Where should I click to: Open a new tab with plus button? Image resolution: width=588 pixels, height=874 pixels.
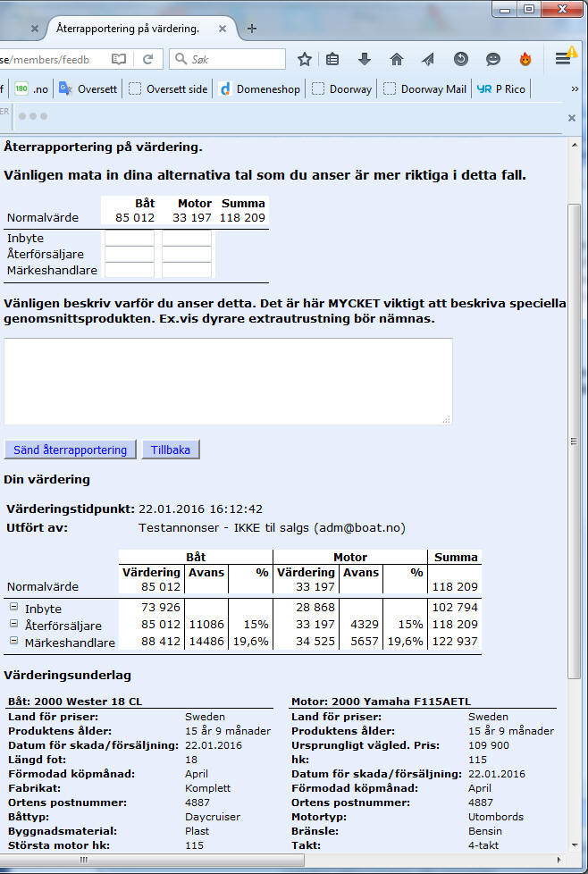[x=252, y=29]
